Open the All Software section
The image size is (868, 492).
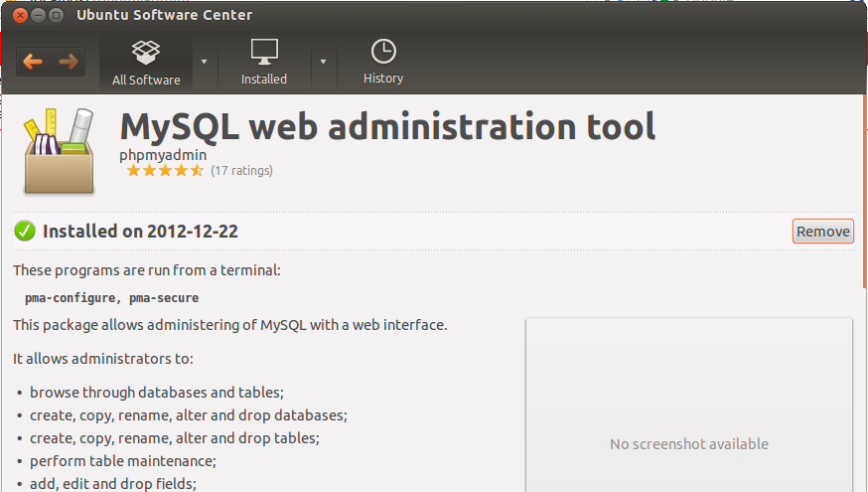146,64
